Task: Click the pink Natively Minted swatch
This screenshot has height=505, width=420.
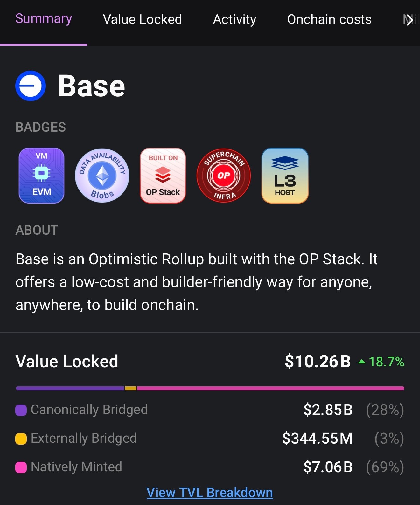Action: click(x=21, y=467)
